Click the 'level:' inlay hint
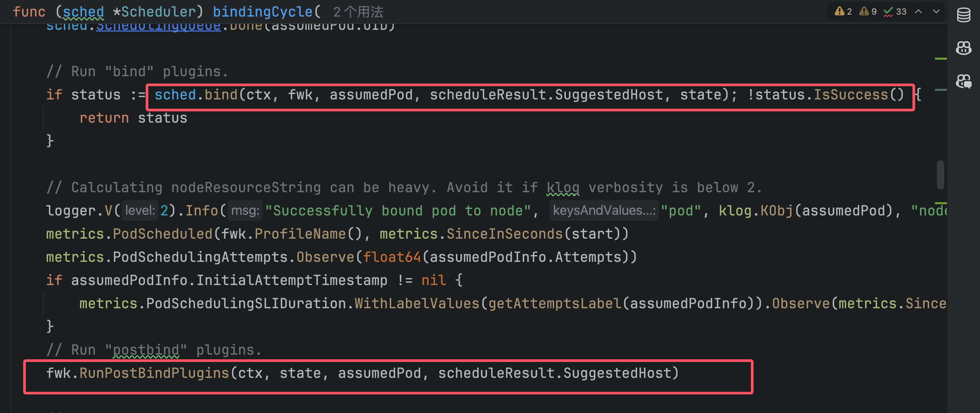 (x=140, y=210)
